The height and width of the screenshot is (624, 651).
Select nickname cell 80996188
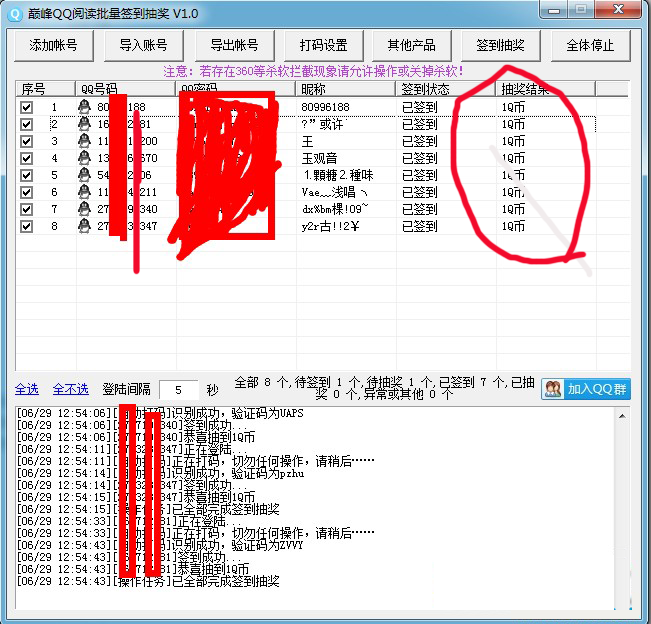click(x=326, y=107)
